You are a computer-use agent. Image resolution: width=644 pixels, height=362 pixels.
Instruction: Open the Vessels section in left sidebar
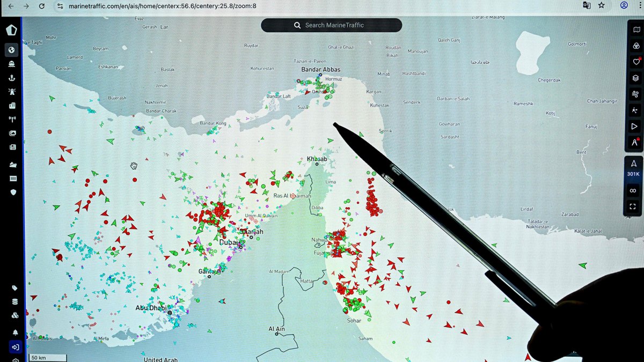tap(12, 64)
